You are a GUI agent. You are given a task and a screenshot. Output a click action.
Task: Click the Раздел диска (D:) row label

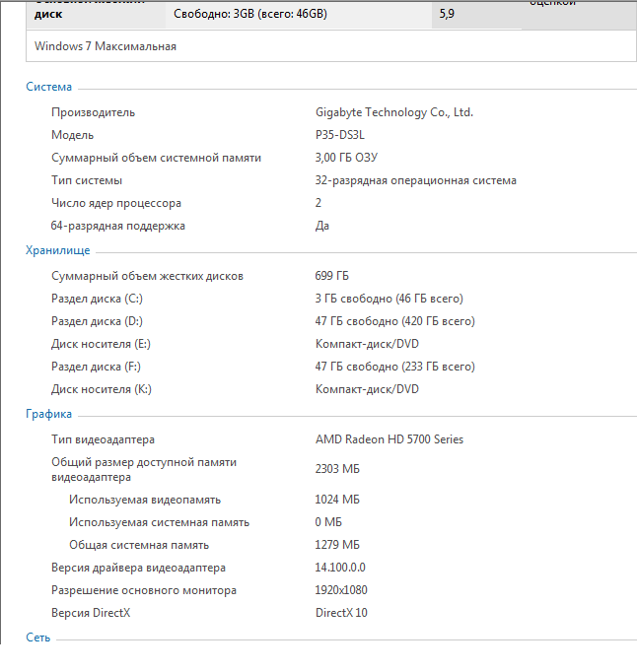click(x=97, y=321)
